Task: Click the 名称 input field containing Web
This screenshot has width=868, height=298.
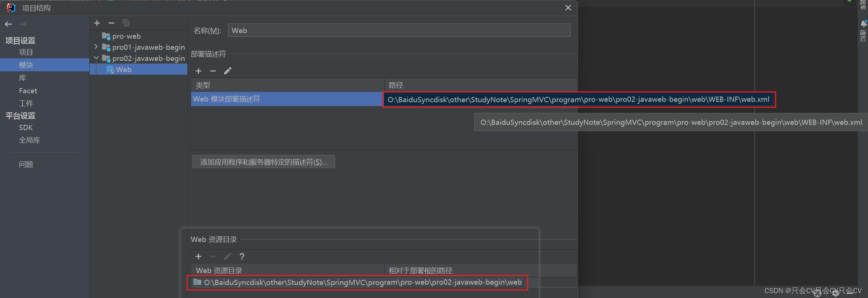Action: (399, 30)
